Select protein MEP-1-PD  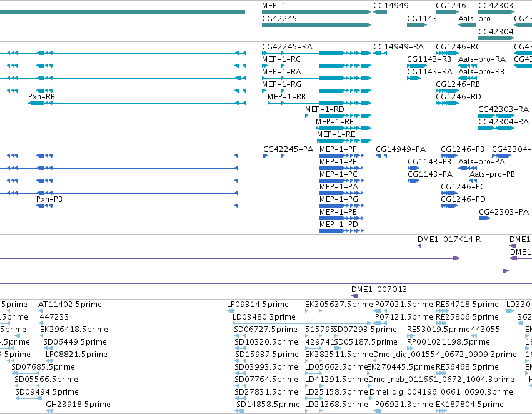pos(342,231)
